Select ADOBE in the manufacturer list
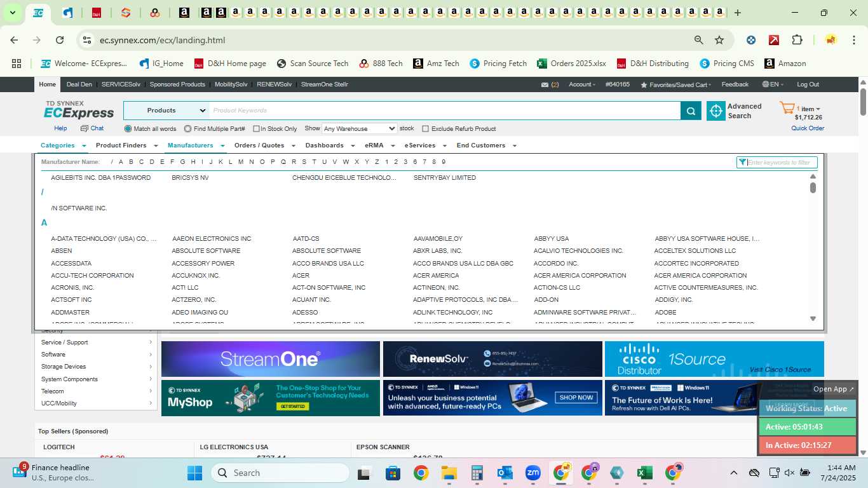Image resolution: width=868 pixels, height=488 pixels. pyautogui.click(x=665, y=313)
